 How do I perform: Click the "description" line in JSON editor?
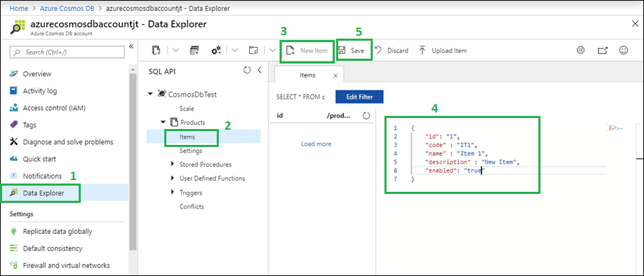click(473, 162)
